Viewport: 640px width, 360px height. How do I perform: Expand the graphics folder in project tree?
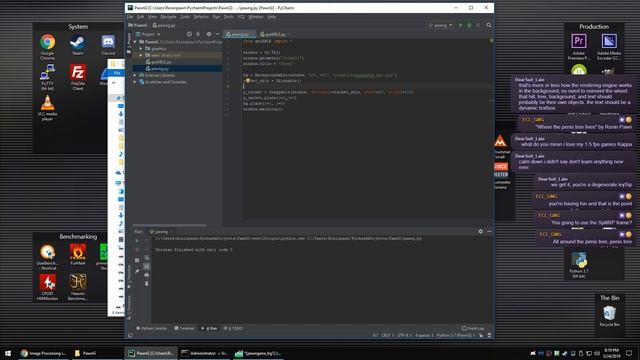click(x=141, y=49)
